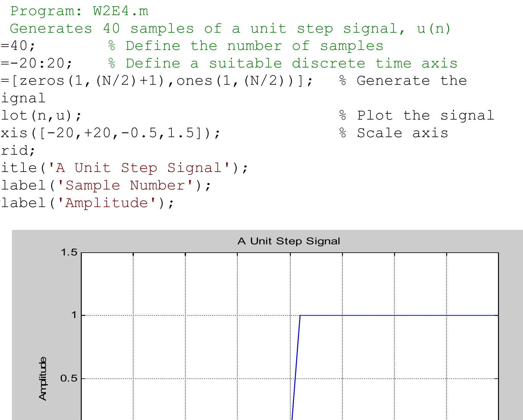Click the 'lot(n,u);' plot command

[41, 116]
